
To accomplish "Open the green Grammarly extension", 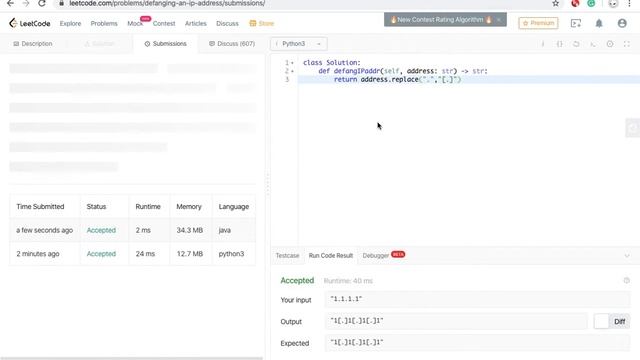I will [591, 3].
